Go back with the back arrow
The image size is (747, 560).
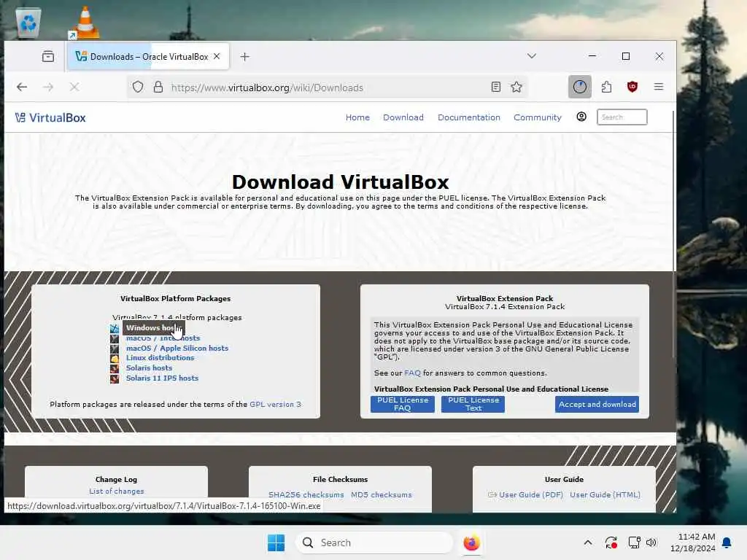[x=22, y=87]
